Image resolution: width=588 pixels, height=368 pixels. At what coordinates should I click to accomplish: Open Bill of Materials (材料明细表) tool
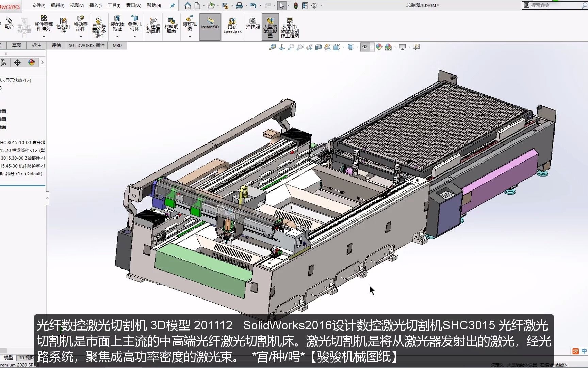point(171,26)
